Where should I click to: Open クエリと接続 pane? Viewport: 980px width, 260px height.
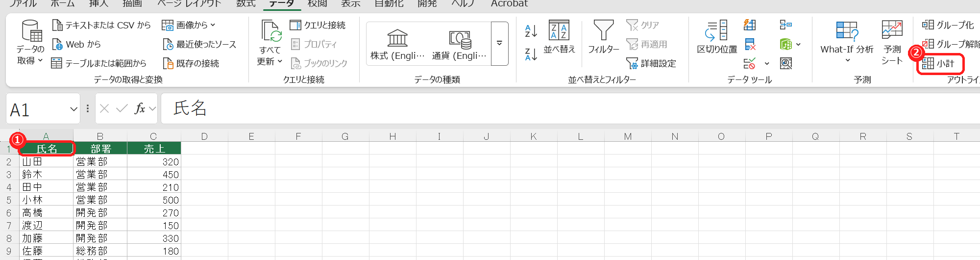[318, 25]
